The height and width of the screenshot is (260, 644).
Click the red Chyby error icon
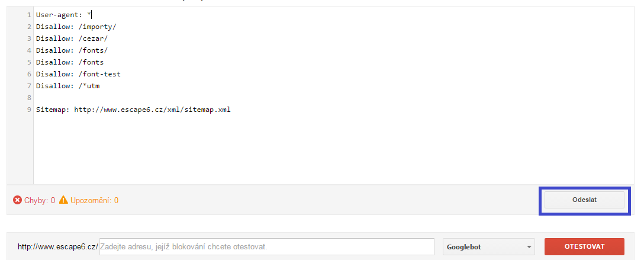pos(17,200)
